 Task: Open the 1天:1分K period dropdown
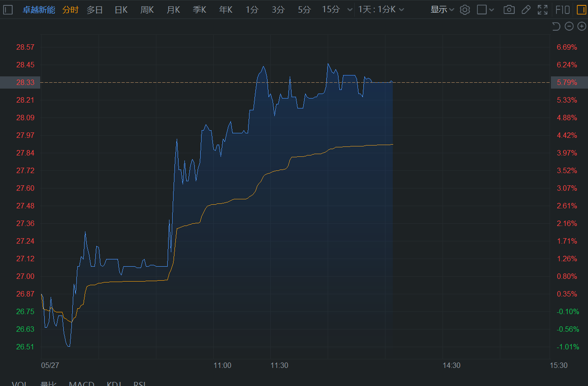point(381,9)
